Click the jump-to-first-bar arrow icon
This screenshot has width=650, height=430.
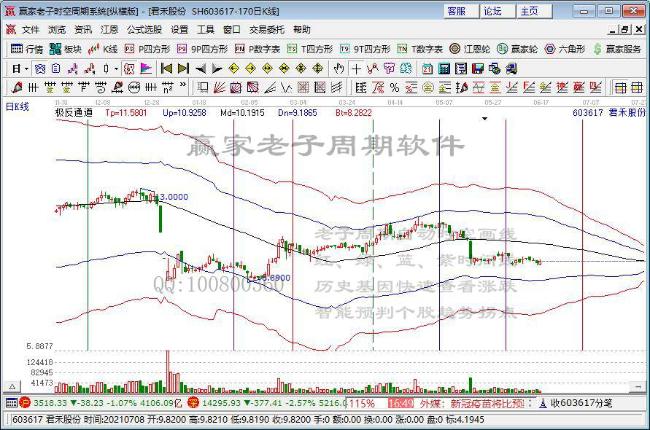click(166, 68)
